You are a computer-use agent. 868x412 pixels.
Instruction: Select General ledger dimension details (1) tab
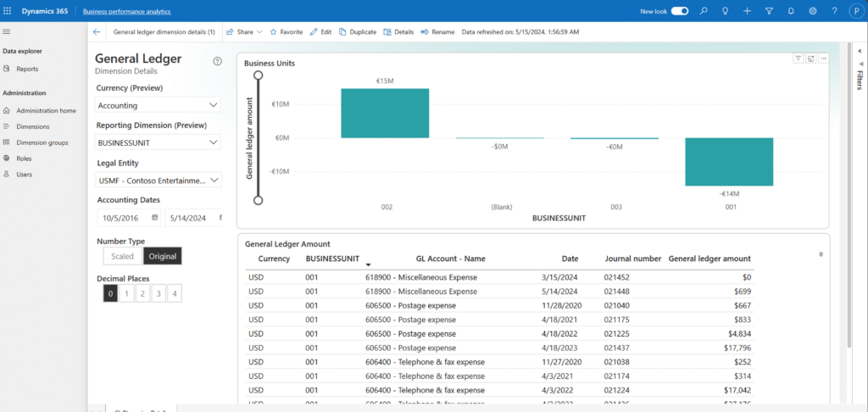tap(164, 32)
